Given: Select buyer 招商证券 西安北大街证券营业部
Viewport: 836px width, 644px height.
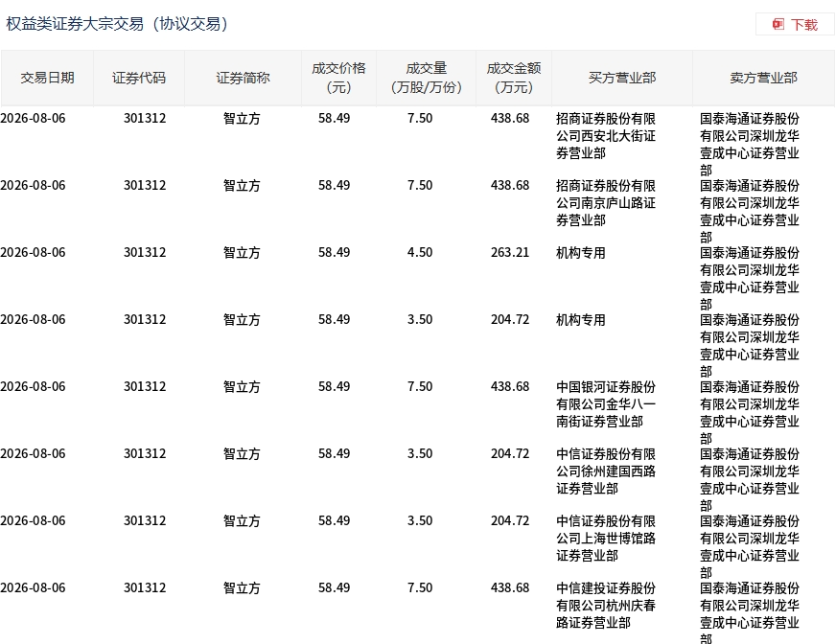Looking at the screenshot, I should pyautogui.click(x=606, y=136).
